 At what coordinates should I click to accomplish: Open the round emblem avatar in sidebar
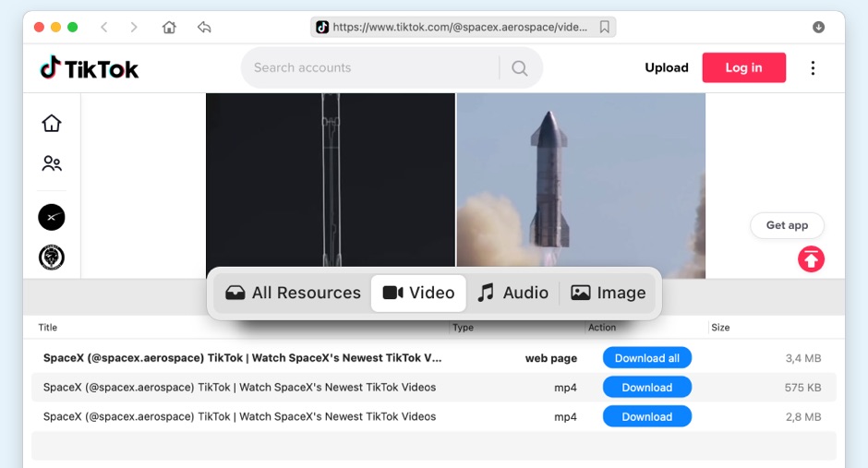tap(52, 258)
